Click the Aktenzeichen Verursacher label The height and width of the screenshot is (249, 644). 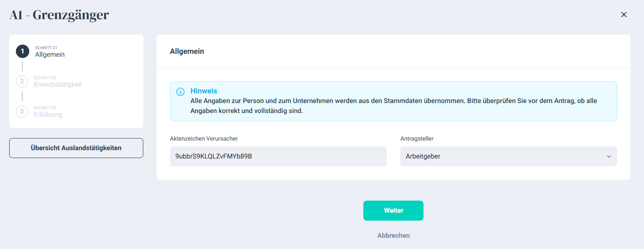[204, 138]
